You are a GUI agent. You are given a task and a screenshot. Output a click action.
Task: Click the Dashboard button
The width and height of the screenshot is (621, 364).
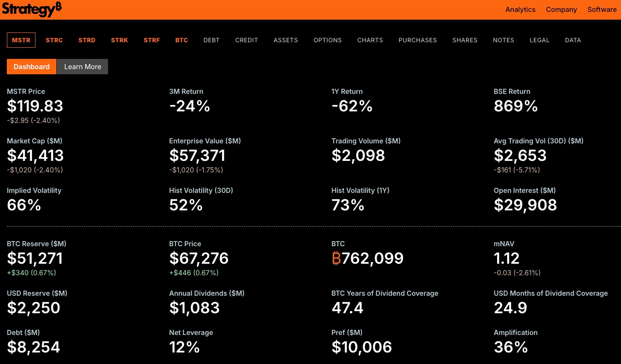tap(32, 67)
